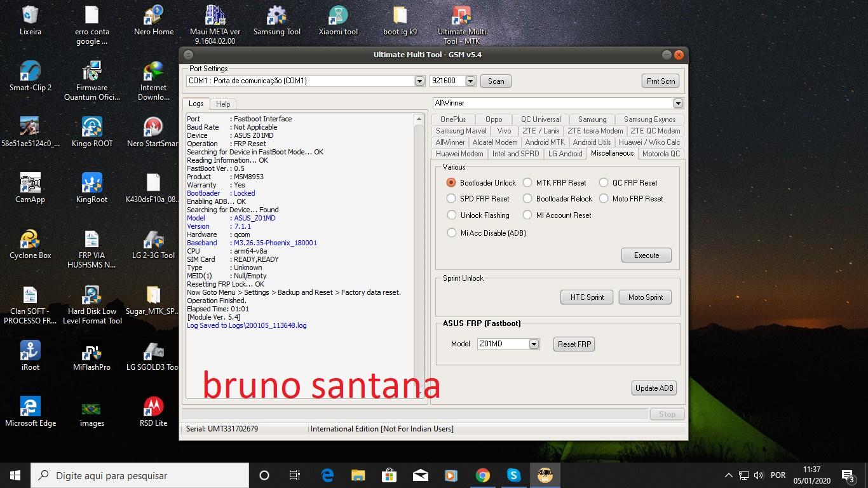The height and width of the screenshot is (488, 868).
Task: Click the Update ADB button
Action: point(654,388)
